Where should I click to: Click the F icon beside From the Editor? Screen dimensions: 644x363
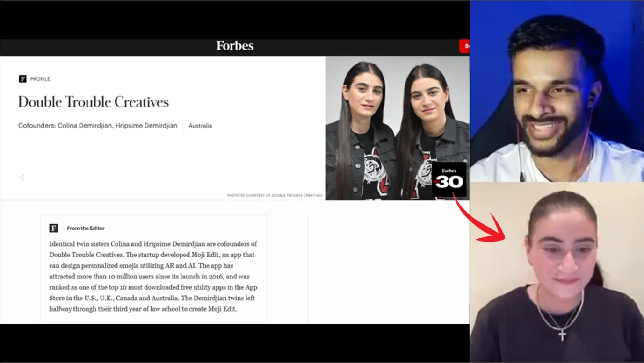[x=54, y=228]
